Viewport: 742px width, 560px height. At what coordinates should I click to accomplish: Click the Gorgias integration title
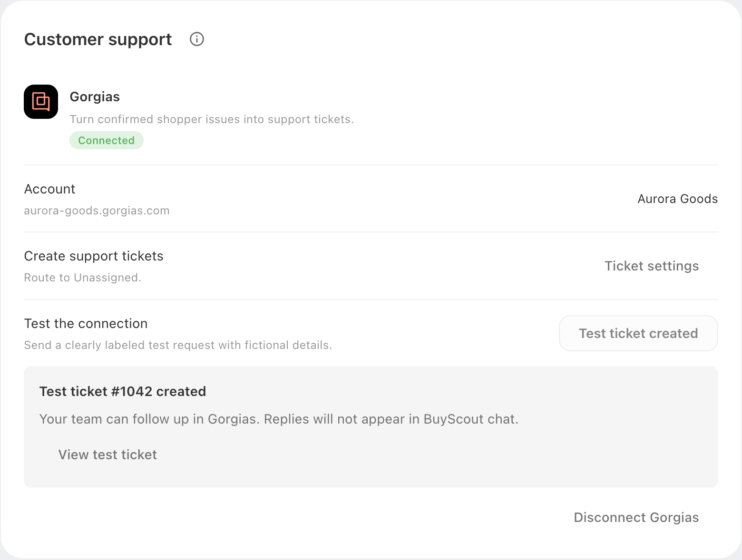pos(95,97)
